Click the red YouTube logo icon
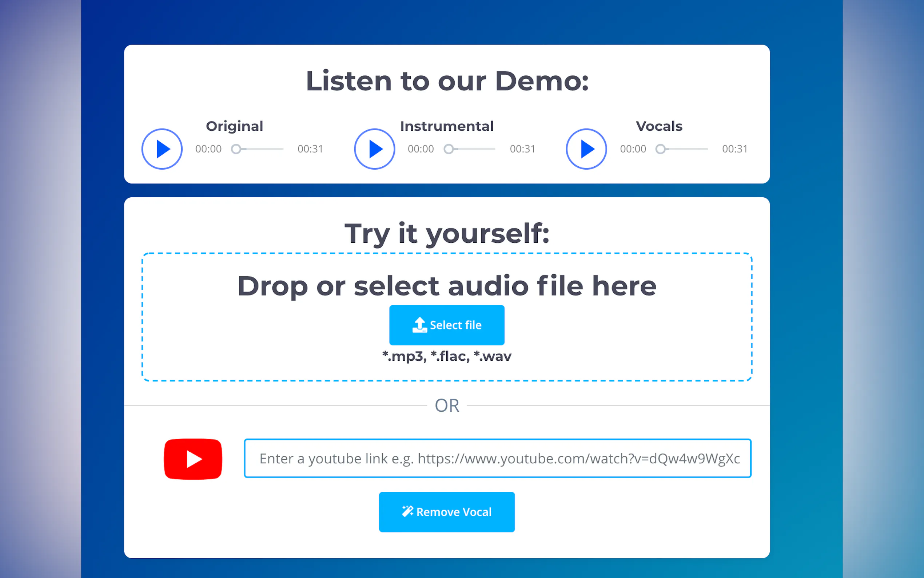This screenshot has width=924, height=578. (x=193, y=459)
